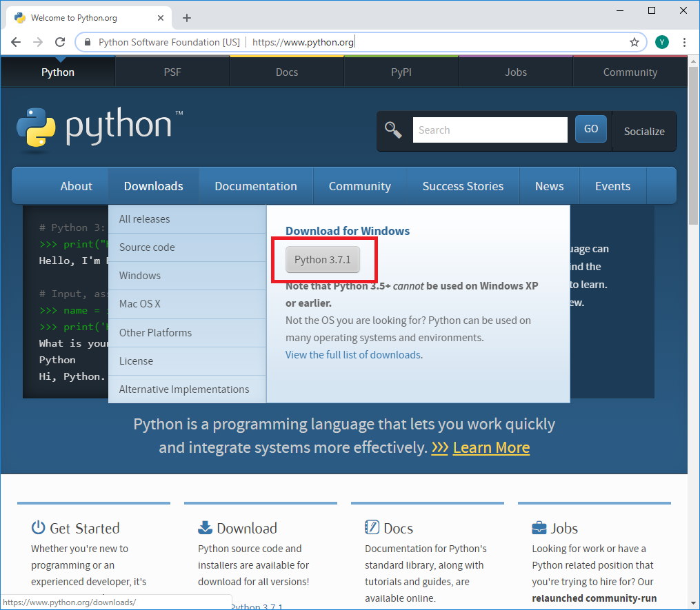The width and height of the screenshot is (700, 610).
Task: Open Chrome three-dot menu
Action: coord(684,43)
